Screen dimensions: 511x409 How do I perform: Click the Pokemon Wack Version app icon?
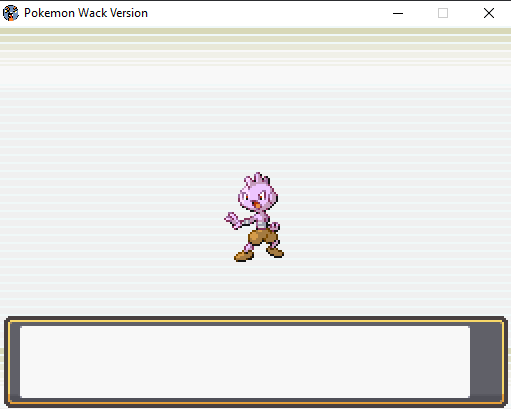(x=11, y=13)
